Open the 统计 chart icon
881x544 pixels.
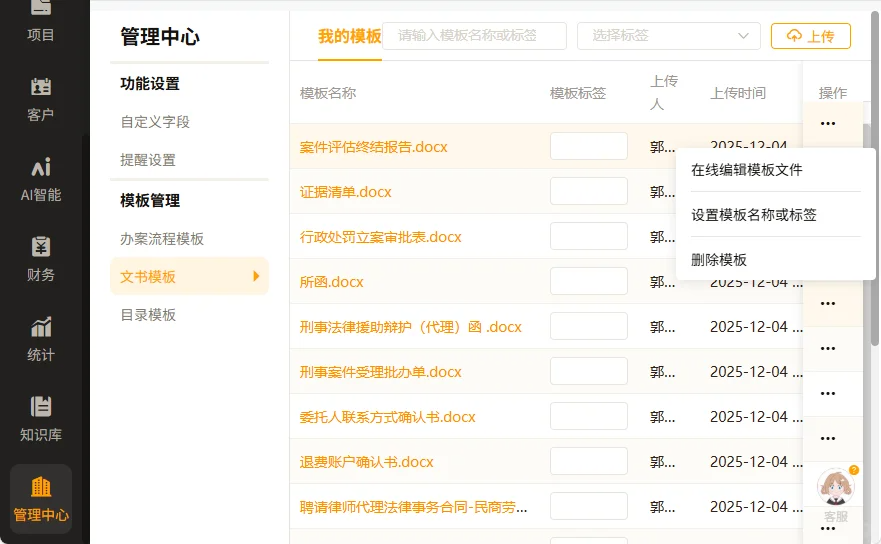click(41, 339)
